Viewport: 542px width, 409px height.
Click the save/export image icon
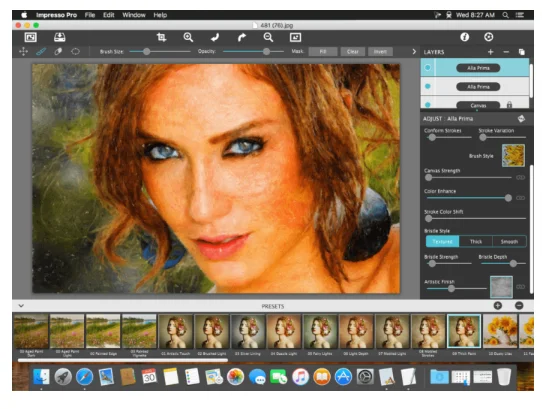59,37
